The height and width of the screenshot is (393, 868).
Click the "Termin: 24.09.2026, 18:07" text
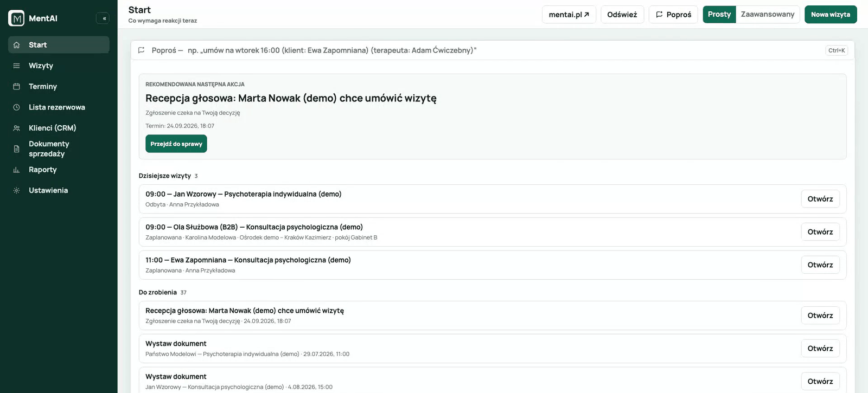[x=180, y=126]
